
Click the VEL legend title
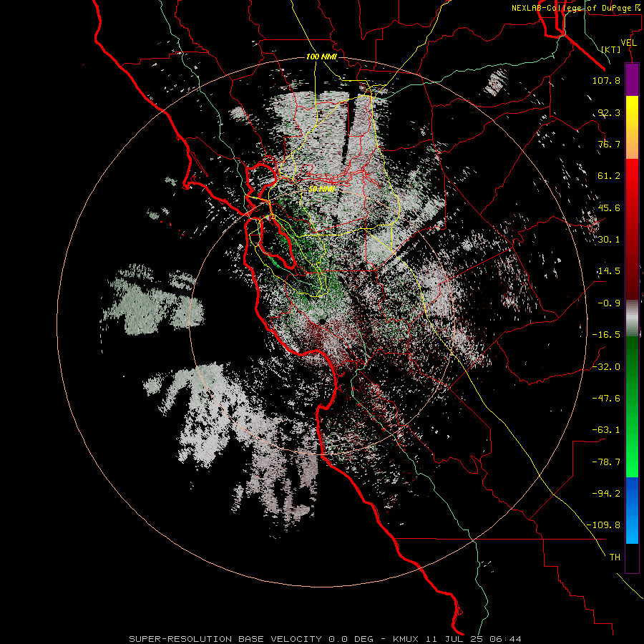click(628, 42)
